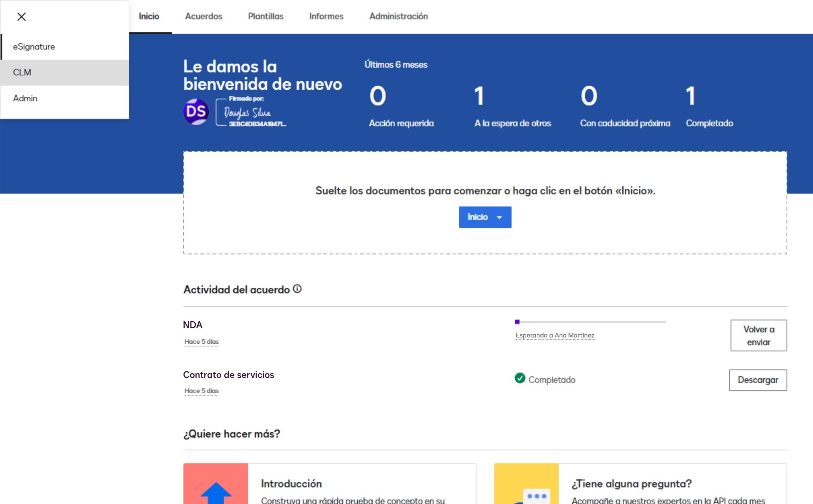The width and height of the screenshot is (813, 504).
Task: Switch to the Informes tab
Action: (326, 16)
